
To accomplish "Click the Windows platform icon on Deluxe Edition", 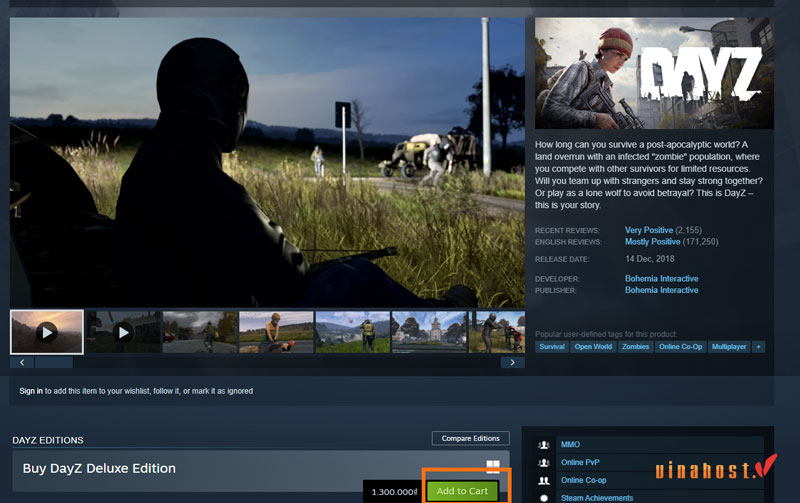I will click(x=493, y=466).
